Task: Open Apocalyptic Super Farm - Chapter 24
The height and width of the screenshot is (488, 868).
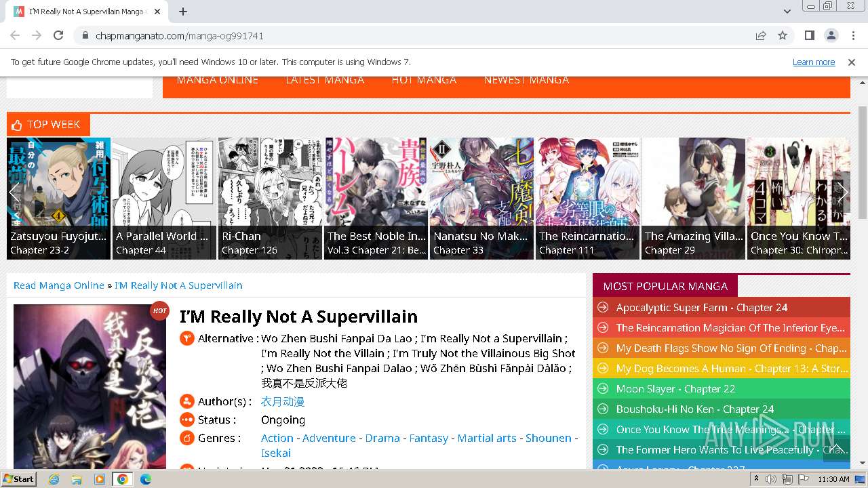Action: pos(702,307)
